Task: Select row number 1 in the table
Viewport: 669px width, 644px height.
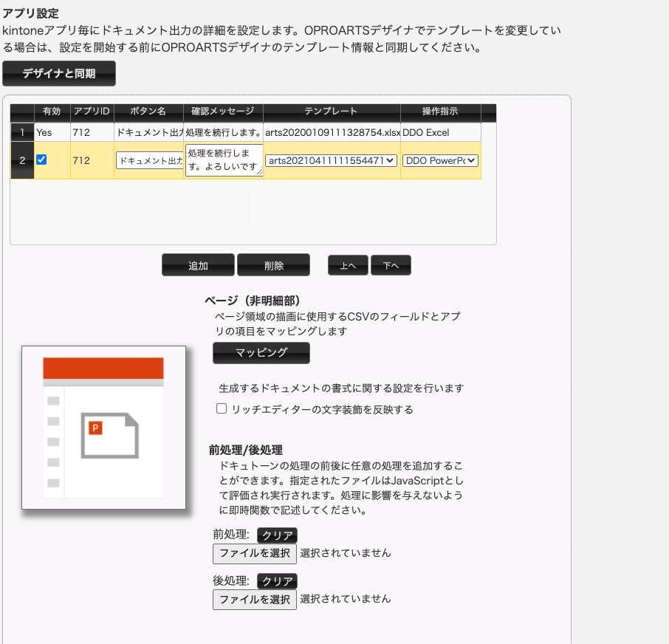Action: tap(22, 132)
